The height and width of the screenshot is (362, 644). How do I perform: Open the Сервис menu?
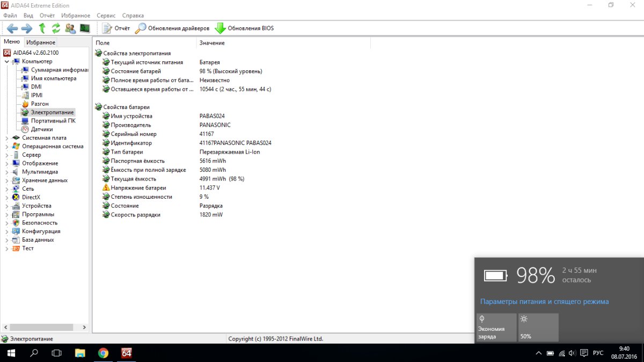click(x=106, y=16)
